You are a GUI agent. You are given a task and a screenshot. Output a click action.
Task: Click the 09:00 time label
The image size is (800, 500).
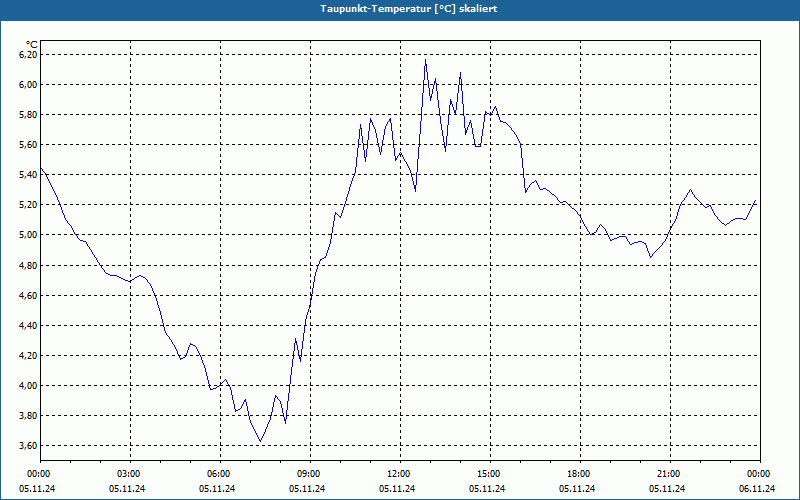pos(310,474)
